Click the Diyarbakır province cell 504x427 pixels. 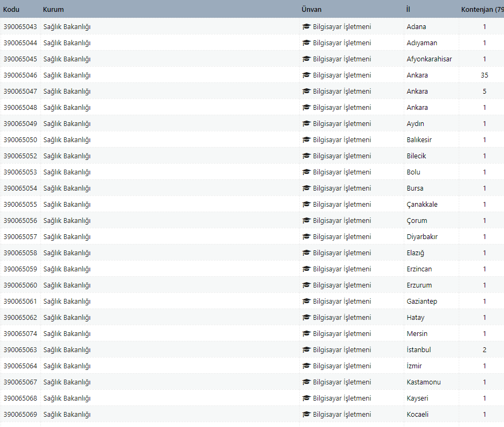click(422, 237)
